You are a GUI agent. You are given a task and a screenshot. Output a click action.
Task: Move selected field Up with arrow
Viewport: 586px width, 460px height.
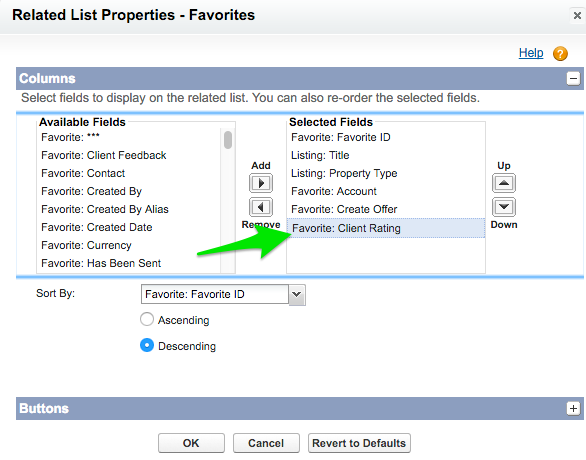[504, 183]
